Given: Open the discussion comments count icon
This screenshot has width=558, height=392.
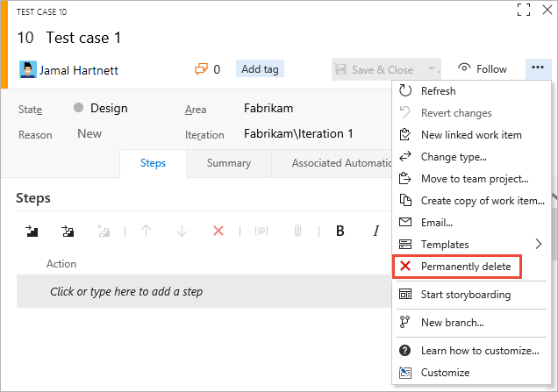Looking at the screenshot, I should pos(207,69).
